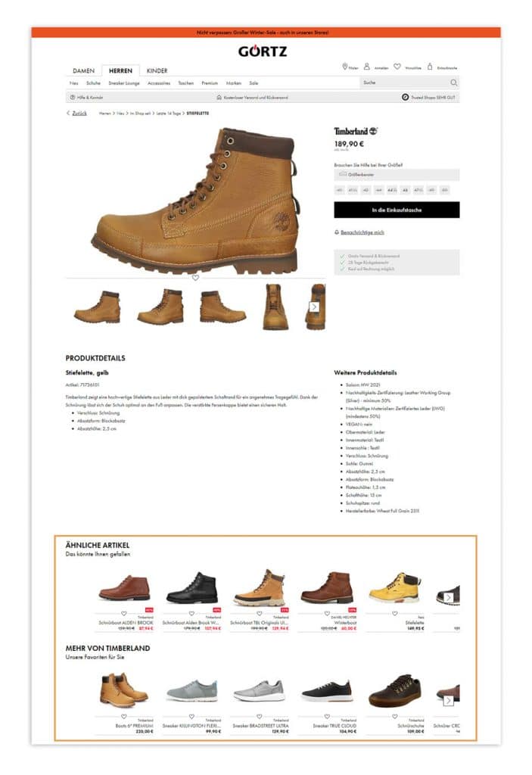Screen dimensions: 532x775
Task: Click the bell icon beside Benachrichtige mich
Action: point(337,232)
